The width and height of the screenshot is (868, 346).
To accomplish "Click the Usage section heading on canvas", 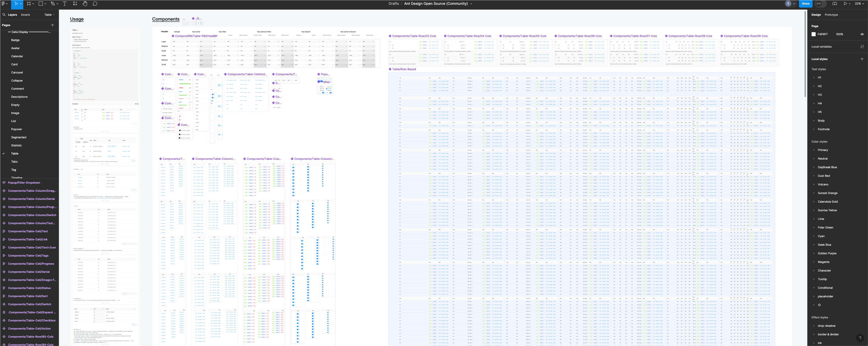I will (77, 19).
